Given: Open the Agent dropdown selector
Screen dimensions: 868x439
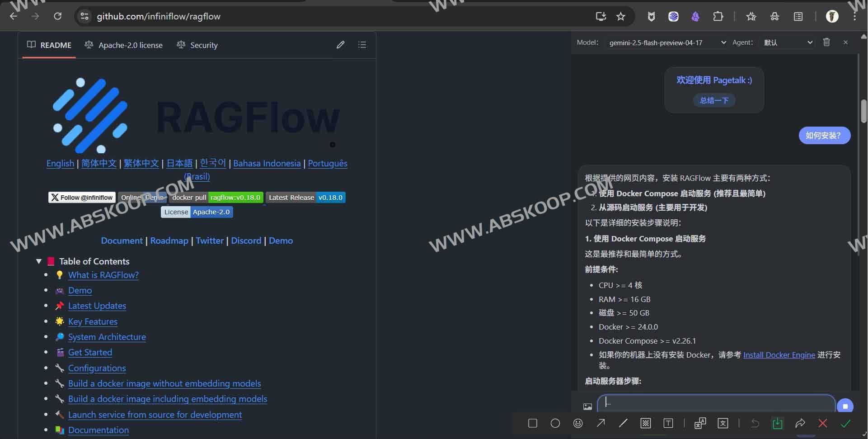Looking at the screenshot, I should (x=788, y=42).
